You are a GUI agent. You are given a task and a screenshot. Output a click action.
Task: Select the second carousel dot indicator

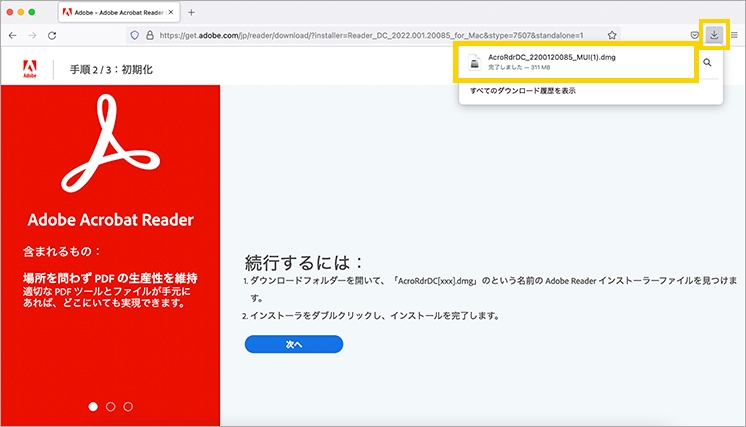pyautogui.click(x=110, y=407)
